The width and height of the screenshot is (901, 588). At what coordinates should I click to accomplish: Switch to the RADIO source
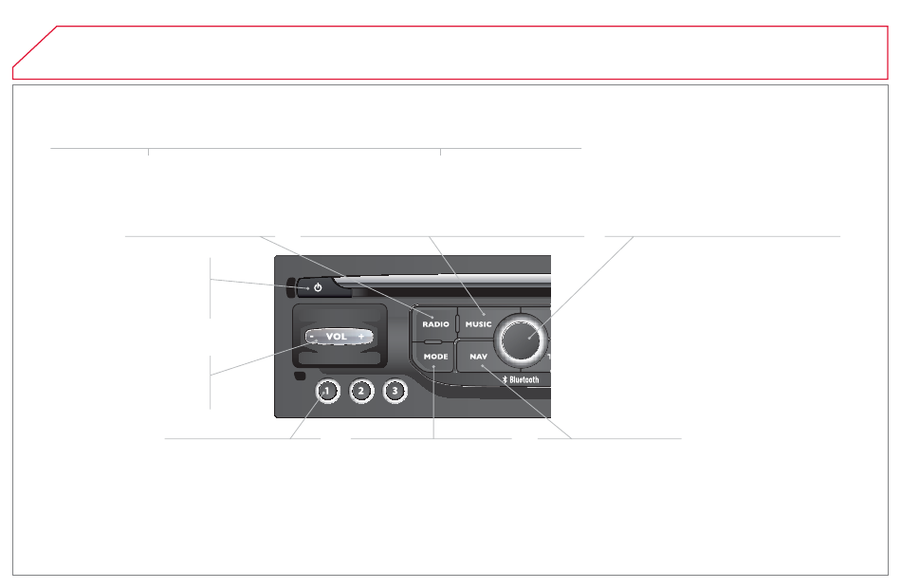pos(435,324)
